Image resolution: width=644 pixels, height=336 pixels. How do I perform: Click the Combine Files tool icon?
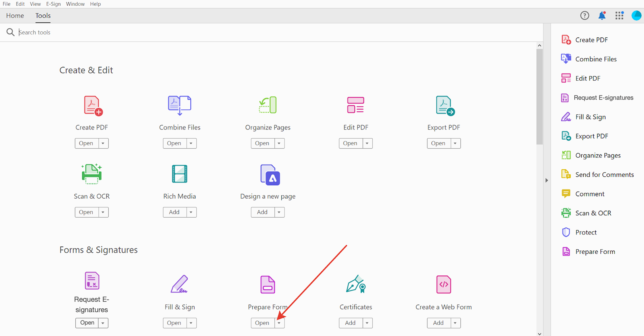point(180,105)
